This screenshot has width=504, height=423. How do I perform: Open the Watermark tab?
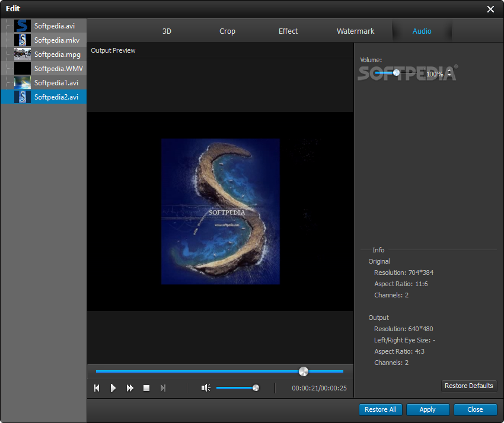[355, 31]
